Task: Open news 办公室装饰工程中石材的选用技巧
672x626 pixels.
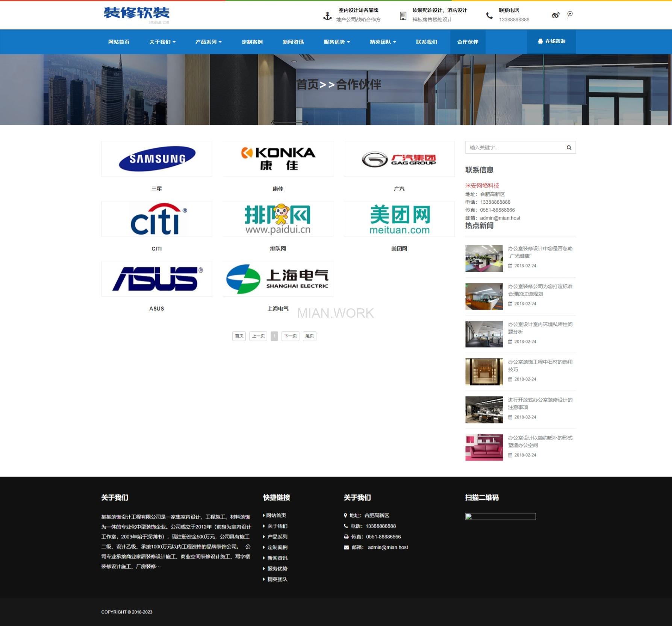Action: click(x=540, y=365)
